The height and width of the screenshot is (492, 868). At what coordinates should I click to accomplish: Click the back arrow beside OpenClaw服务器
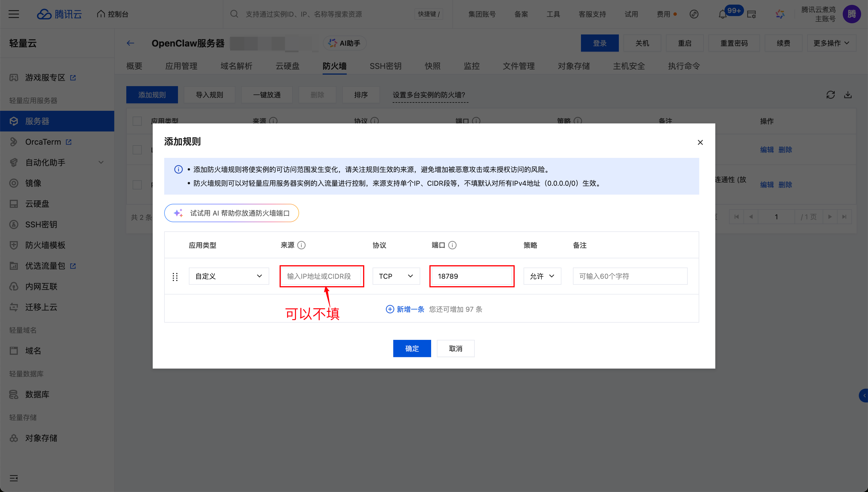tap(130, 43)
